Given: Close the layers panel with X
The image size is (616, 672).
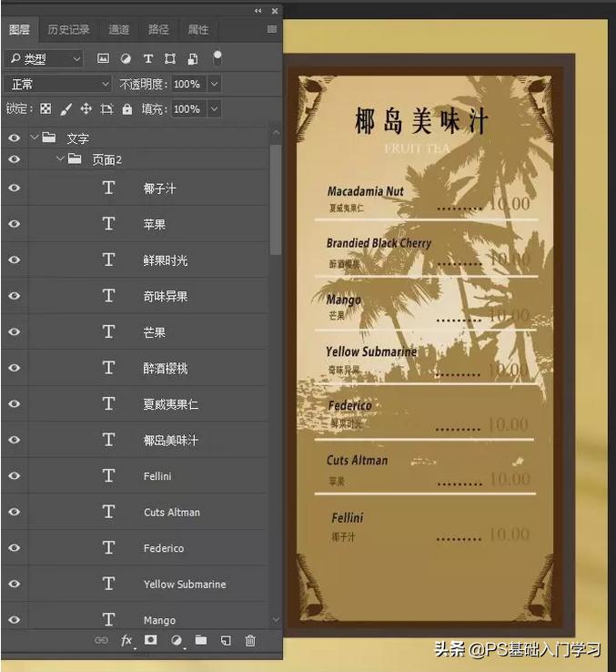Looking at the screenshot, I should [275, 11].
